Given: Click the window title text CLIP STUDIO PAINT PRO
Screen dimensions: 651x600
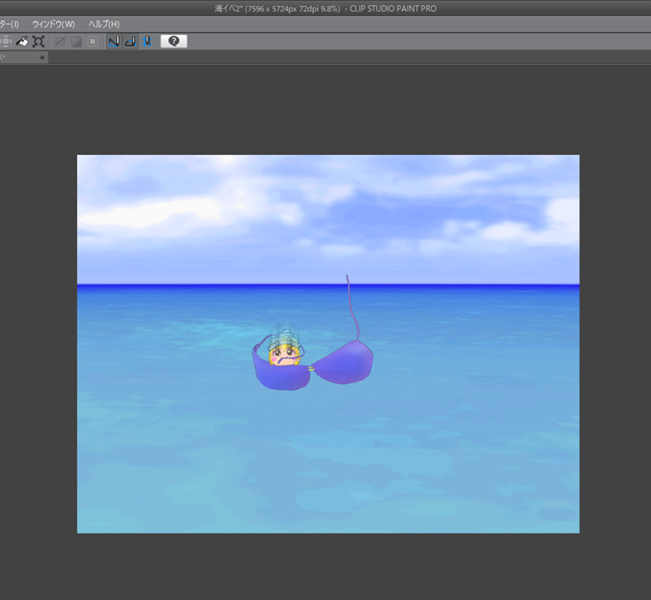Looking at the screenshot, I should tap(393, 9).
